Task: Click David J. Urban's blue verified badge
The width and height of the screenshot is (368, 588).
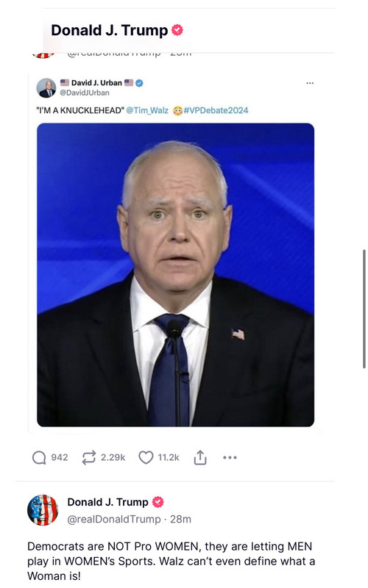Action: click(139, 83)
